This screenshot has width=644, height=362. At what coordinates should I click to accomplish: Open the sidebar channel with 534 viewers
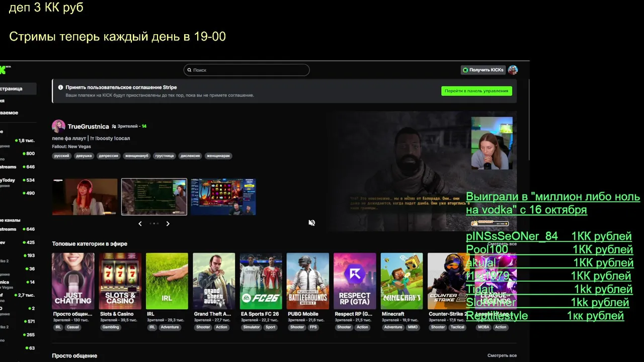point(18,180)
